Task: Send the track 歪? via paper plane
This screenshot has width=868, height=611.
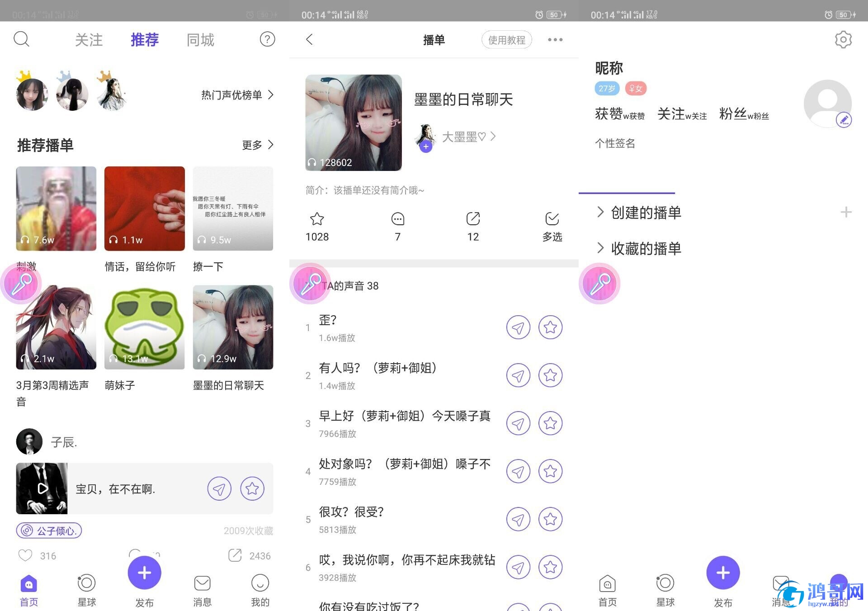Action: (518, 327)
